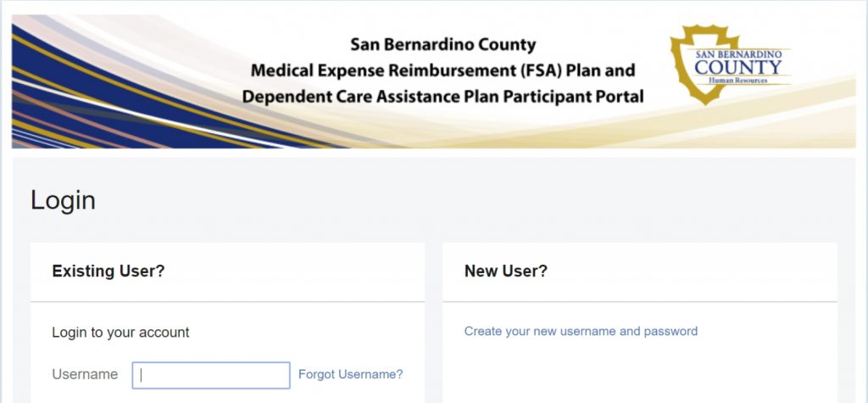
Task: Click the word COUNTY in the logo
Action: pos(738,68)
